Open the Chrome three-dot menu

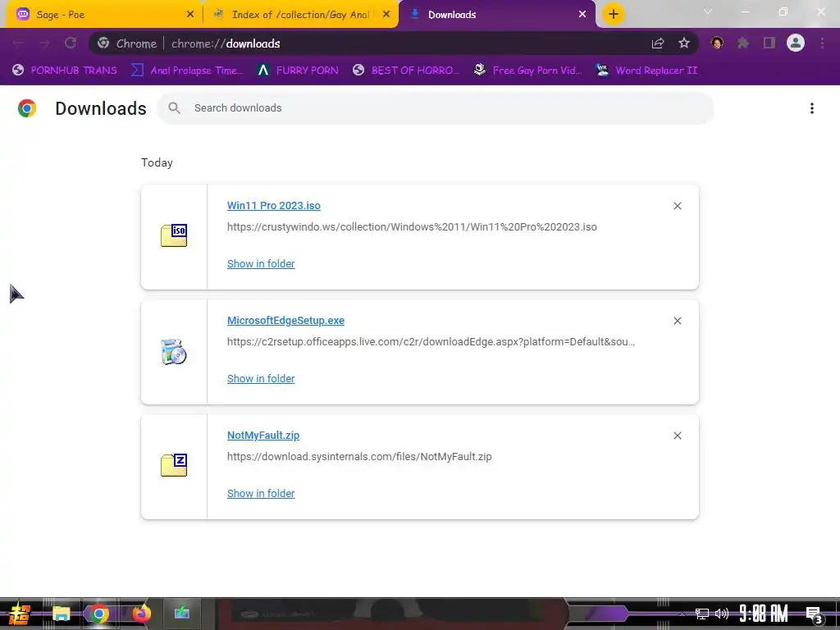point(822,43)
